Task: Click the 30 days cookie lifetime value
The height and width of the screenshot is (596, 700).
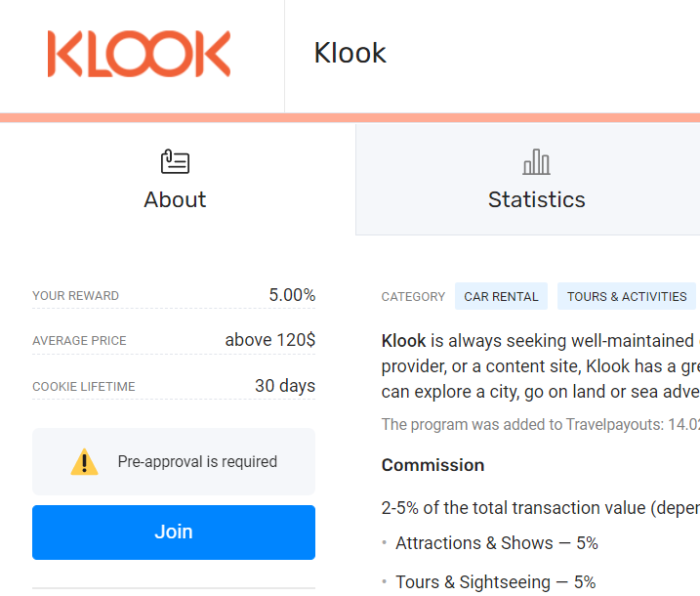Action: [285, 386]
